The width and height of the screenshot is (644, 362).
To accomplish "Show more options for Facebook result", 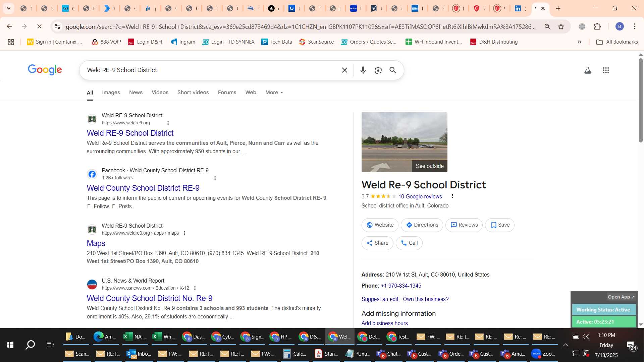I will 215,178.
